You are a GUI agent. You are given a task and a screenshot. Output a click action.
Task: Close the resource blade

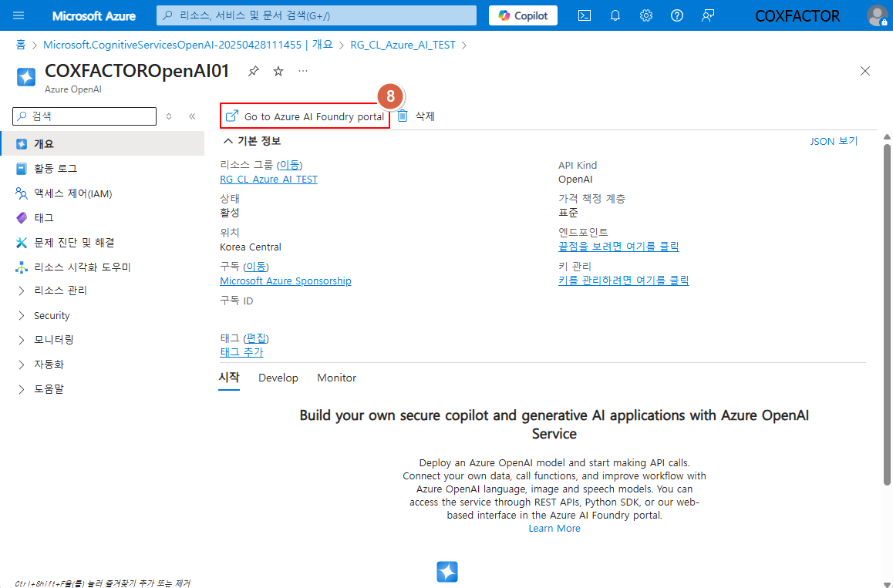tap(865, 71)
